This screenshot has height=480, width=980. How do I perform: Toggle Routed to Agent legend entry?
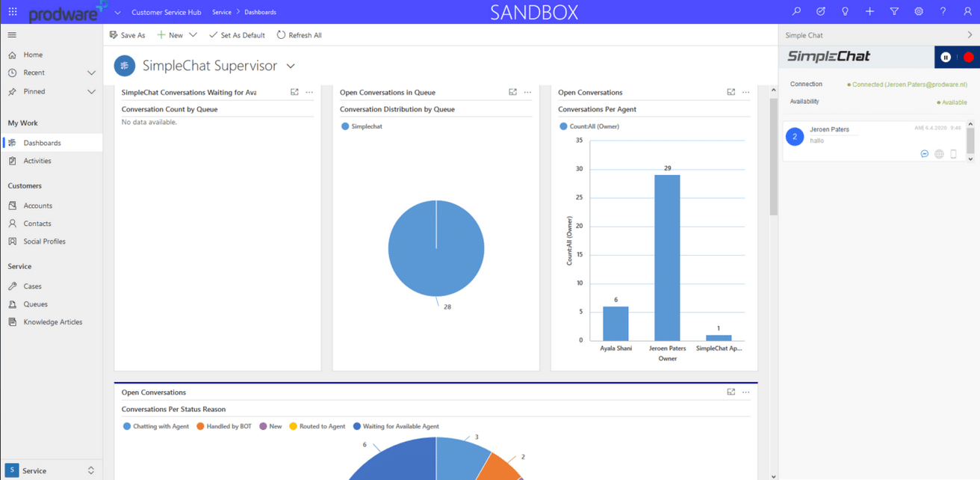(317, 426)
